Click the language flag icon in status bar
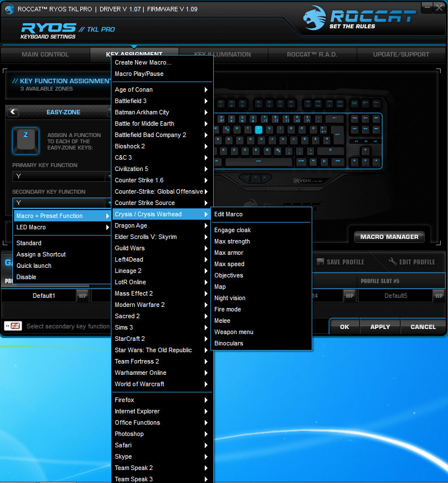 click(12, 326)
